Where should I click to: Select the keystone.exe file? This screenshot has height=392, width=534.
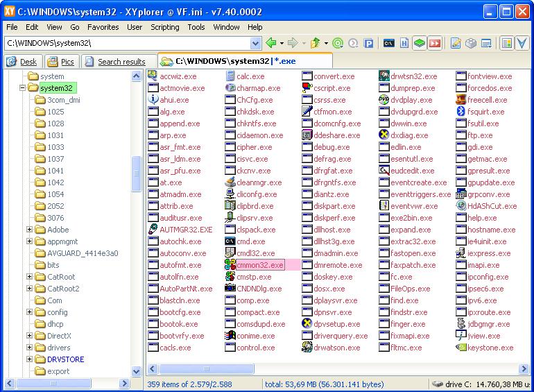coord(490,348)
